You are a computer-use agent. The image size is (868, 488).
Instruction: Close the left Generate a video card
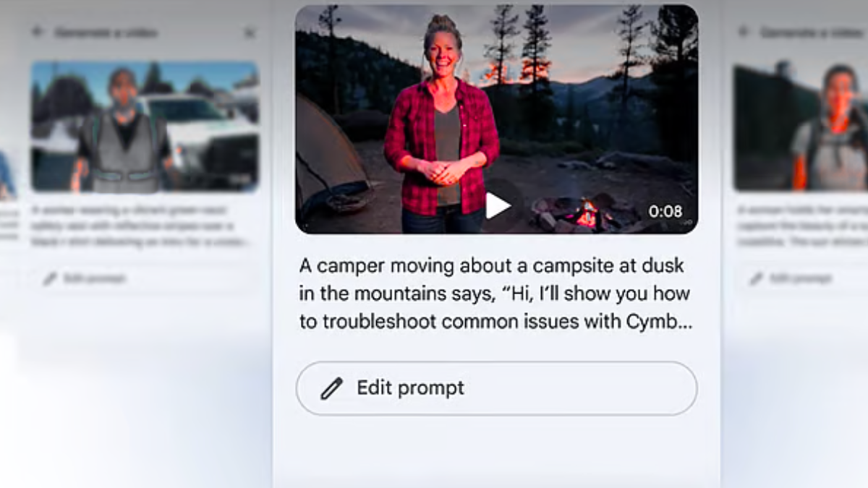pyautogui.click(x=250, y=33)
